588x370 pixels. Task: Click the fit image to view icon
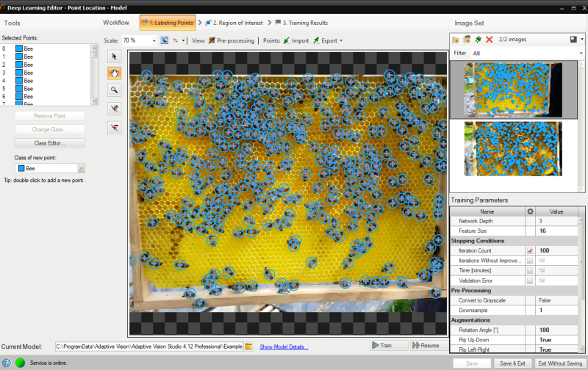click(165, 41)
